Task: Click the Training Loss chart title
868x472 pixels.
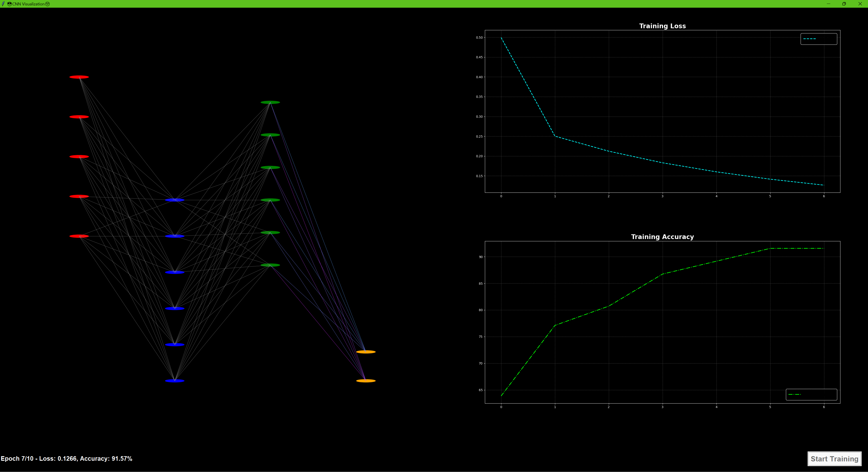Action: coord(662,26)
